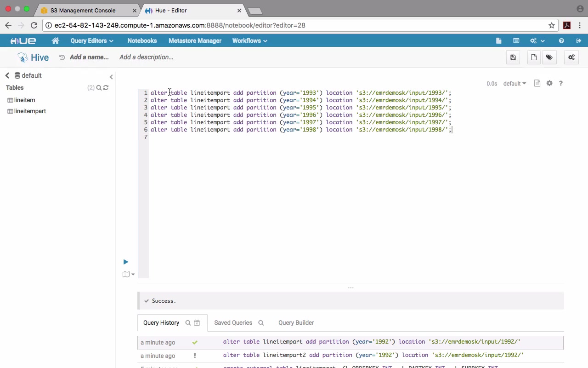Go to Notebooks page
The height and width of the screenshot is (368, 588).
[142, 41]
